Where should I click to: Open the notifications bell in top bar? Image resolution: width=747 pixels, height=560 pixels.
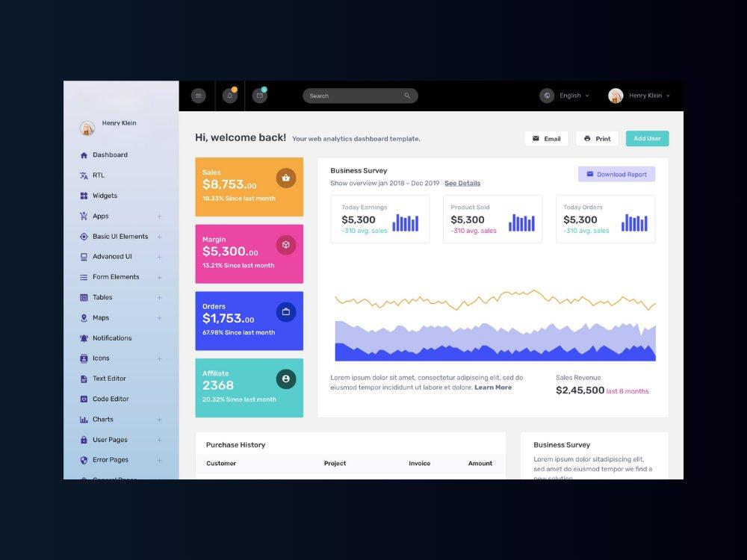(229, 96)
